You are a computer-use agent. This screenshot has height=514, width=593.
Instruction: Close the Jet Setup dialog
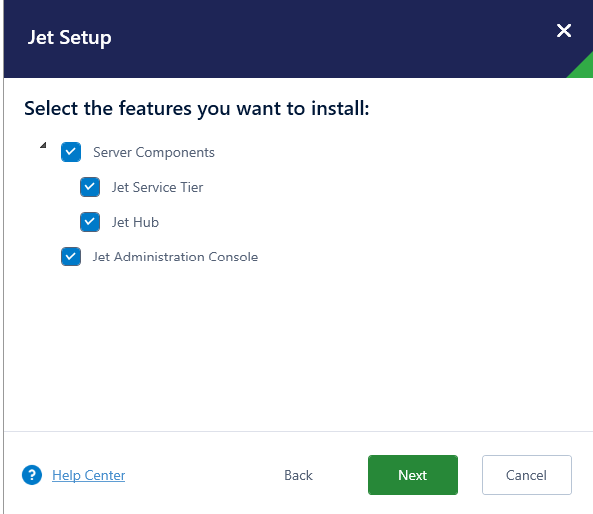(564, 31)
